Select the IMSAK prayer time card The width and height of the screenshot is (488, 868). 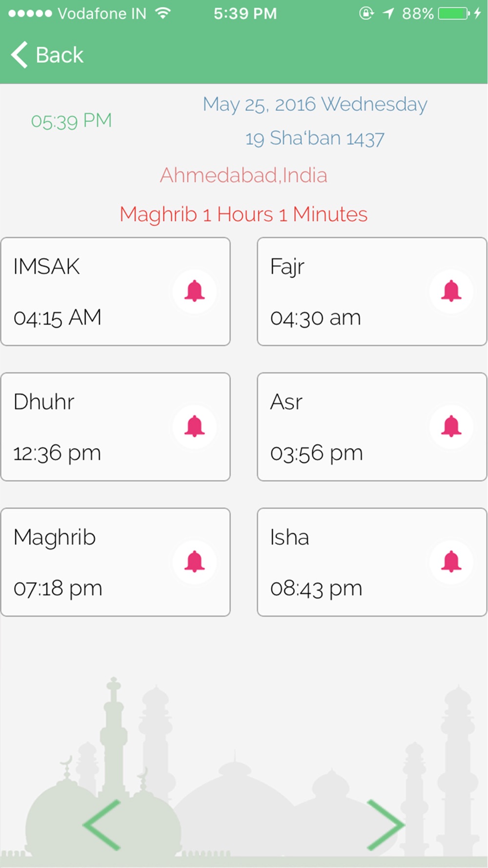click(x=88, y=291)
